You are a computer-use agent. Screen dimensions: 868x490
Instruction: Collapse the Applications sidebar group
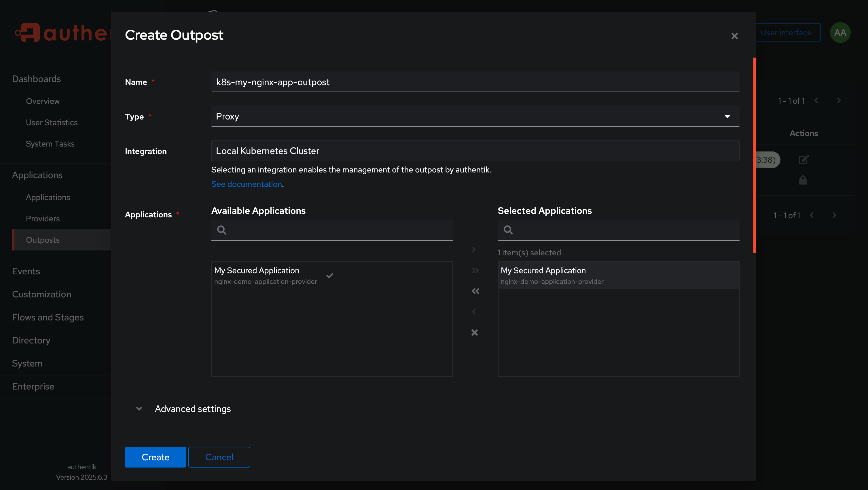[37, 175]
